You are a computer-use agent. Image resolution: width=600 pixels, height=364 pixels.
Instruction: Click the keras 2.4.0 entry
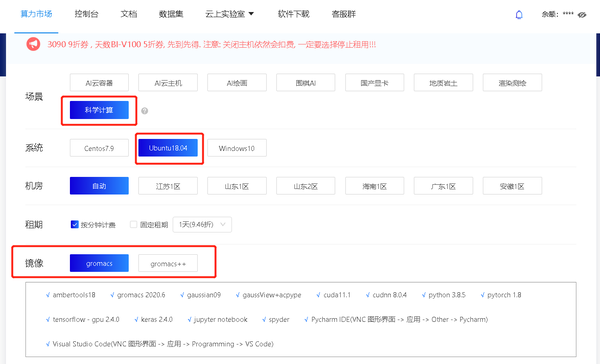pos(154,319)
